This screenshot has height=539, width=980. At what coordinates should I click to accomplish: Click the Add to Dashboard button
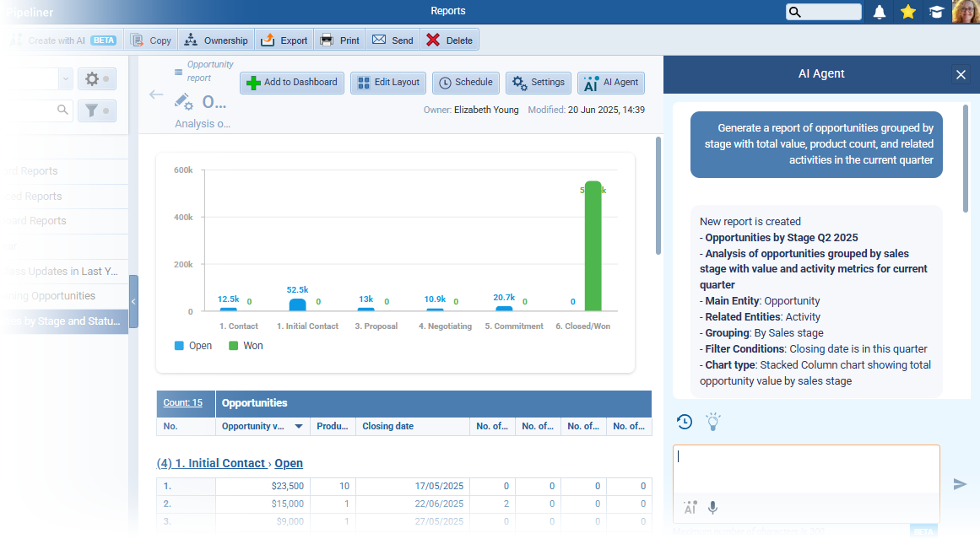(291, 83)
